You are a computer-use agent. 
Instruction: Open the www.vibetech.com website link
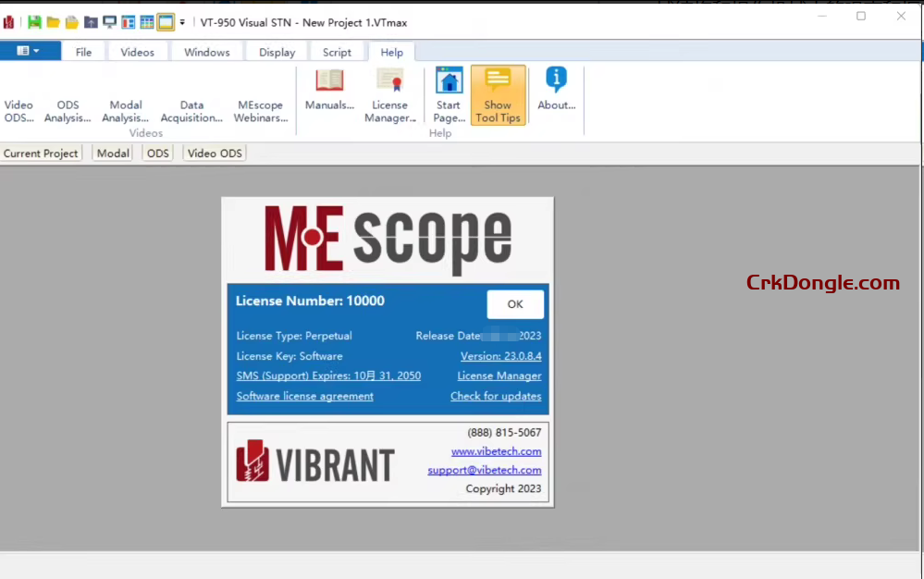pos(496,451)
